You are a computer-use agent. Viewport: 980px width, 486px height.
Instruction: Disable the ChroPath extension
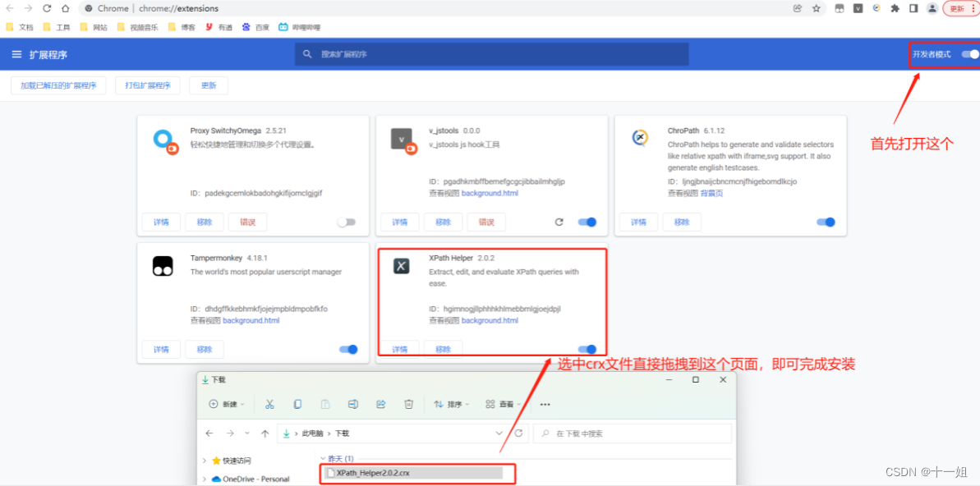point(826,222)
